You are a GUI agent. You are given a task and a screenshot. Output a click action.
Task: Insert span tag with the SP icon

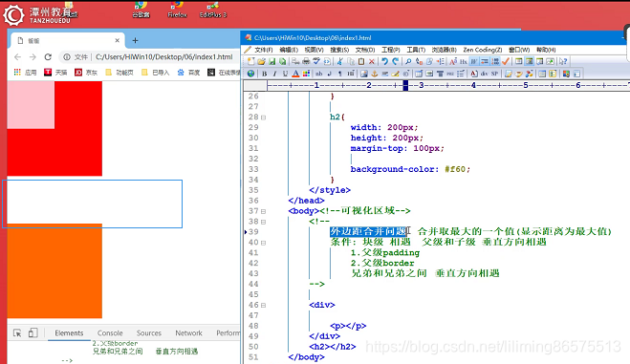[x=494, y=74]
